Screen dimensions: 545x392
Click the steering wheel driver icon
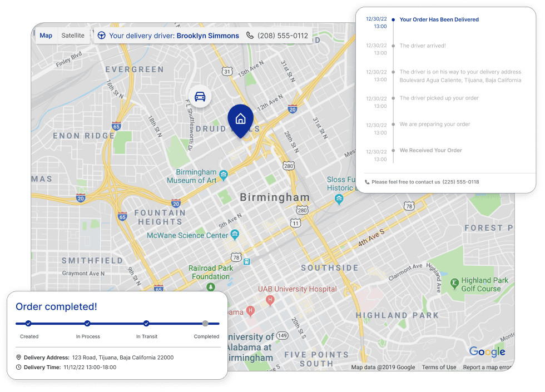tap(101, 36)
